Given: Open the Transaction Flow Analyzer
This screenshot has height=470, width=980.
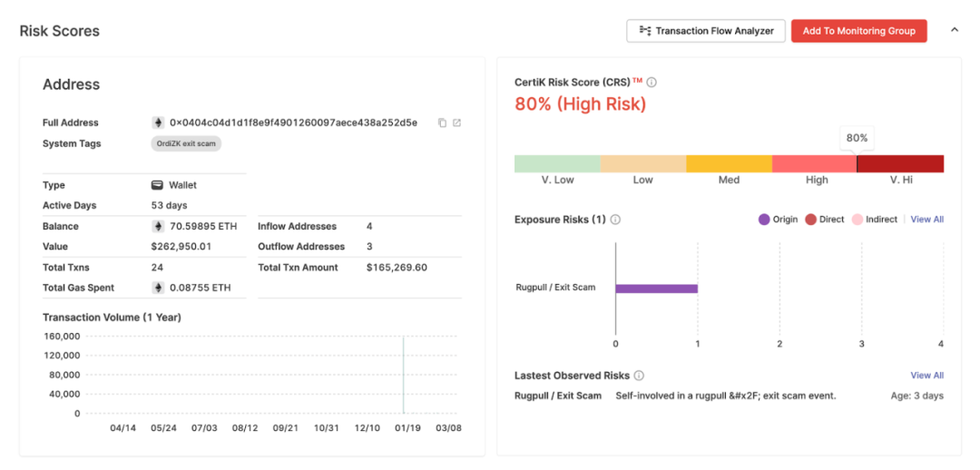Looking at the screenshot, I should [x=705, y=31].
